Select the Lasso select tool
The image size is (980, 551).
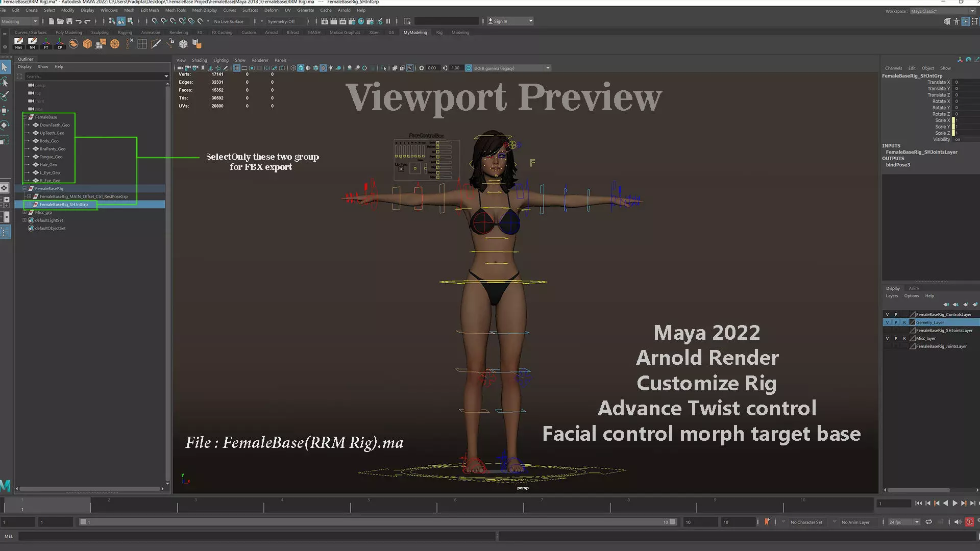5,82
